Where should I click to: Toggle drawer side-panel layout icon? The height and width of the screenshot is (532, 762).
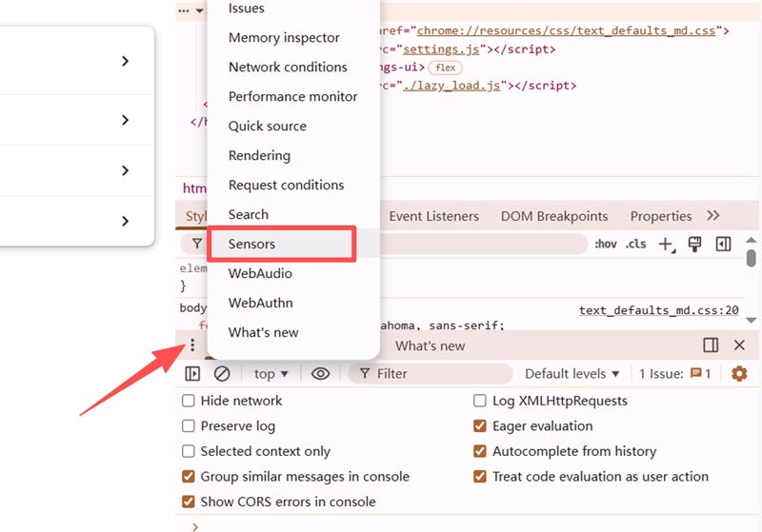pyautogui.click(x=711, y=345)
